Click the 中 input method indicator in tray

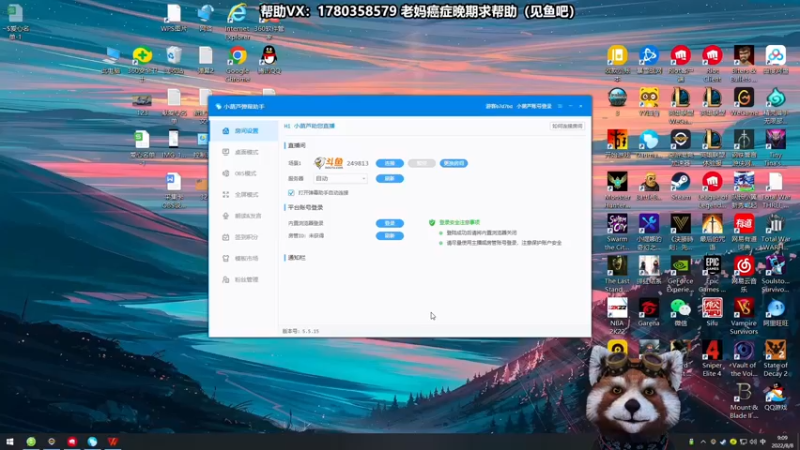tap(763, 442)
